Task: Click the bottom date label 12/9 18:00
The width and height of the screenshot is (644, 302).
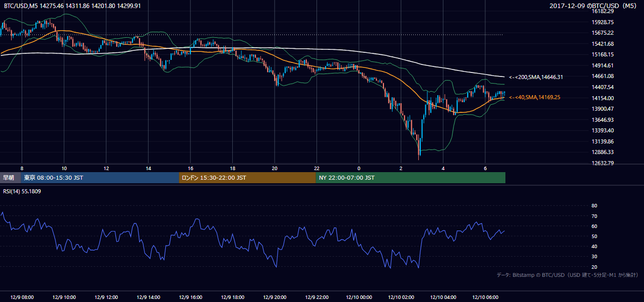Action: [x=232, y=297]
